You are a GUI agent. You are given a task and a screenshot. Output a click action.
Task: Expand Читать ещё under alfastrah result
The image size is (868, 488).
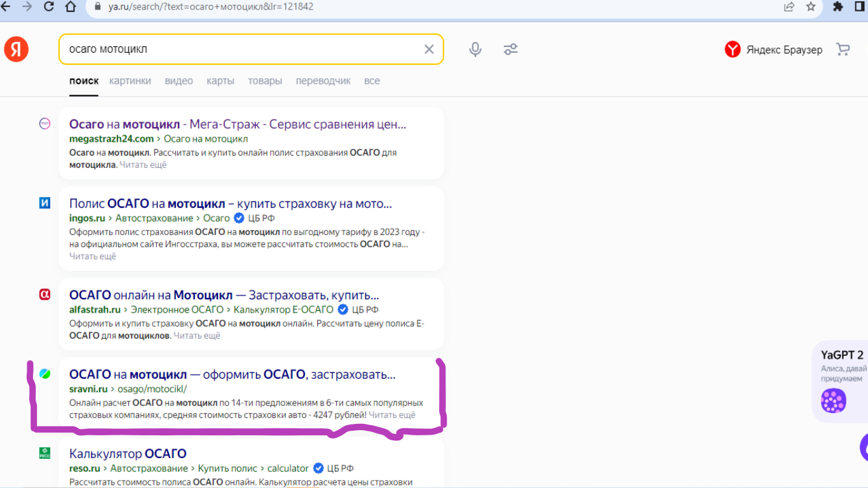coord(197,335)
